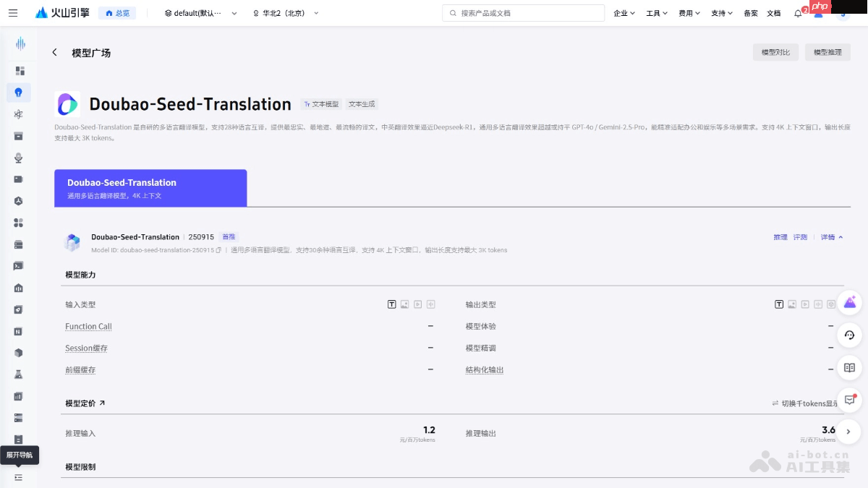This screenshot has width=868, height=488.
Task: Open the hamburger menu at top left
Action: click(x=13, y=12)
